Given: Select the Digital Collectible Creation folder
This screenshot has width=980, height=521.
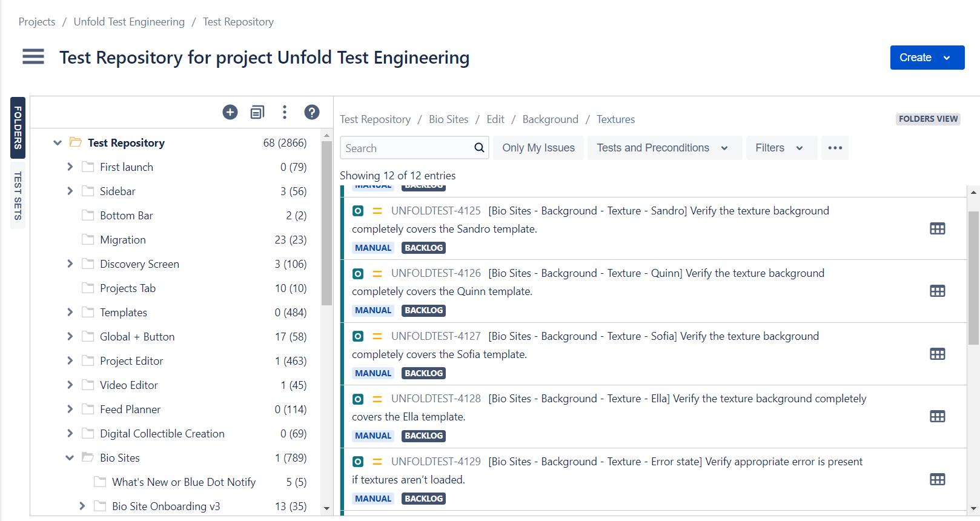Looking at the screenshot, I should 162,434.
